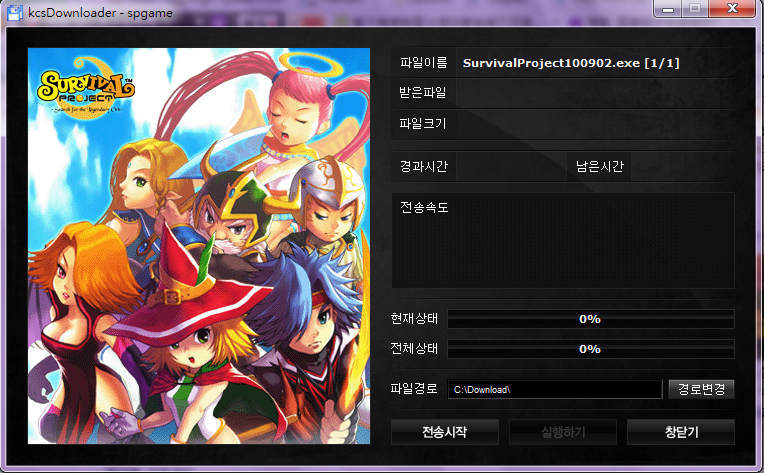The width and height of the screenshot is (764, 473).
Task: Click the 창닫기 (close window) button
Action: [x=681, y=432]
